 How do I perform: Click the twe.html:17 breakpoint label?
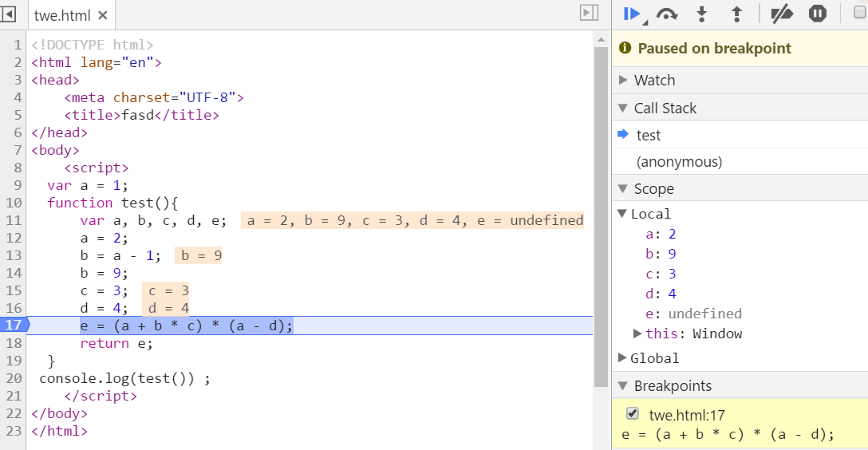click(x=686, y=415)
